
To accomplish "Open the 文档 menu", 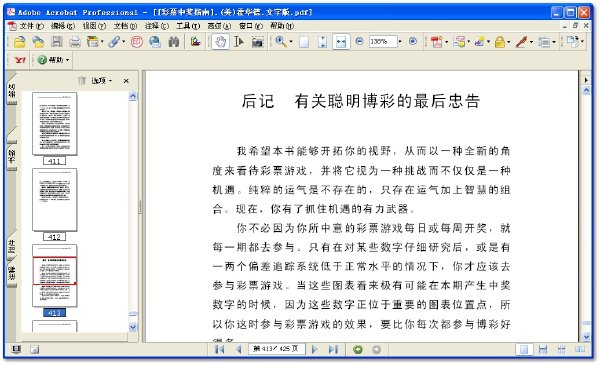I will coord(125,26).
